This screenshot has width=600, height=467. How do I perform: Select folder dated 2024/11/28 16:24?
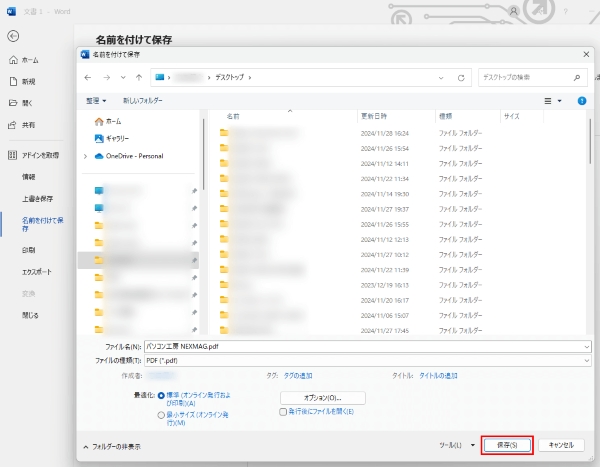[352, 133]
